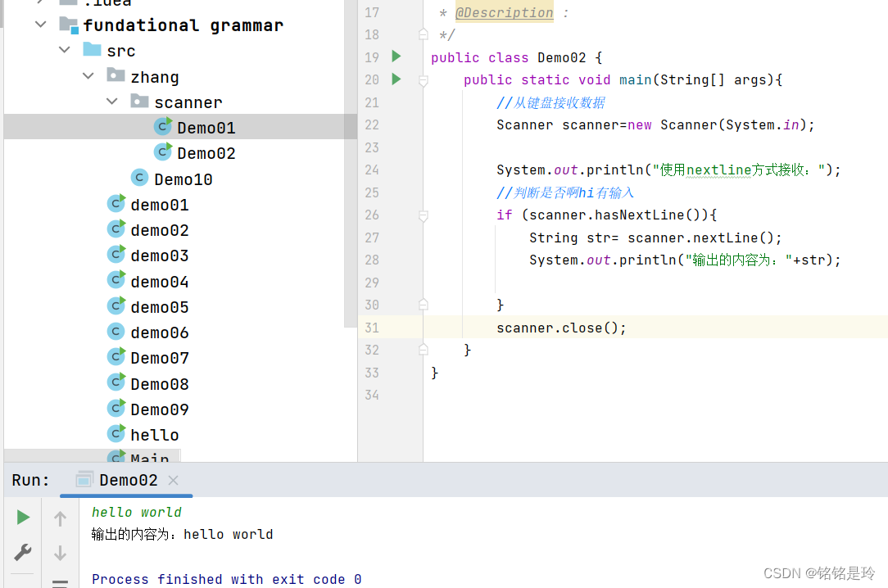The image size is (888, 588).
Task: Run Demo02 class from gutter line 19
Action: [x=396, y=57]
